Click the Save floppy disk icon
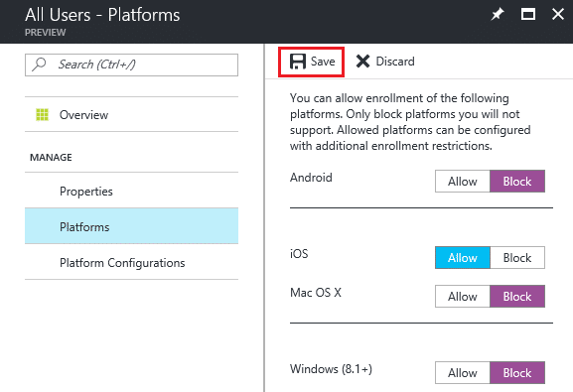Image resolution: width=573 pixels, height=392 pixels. pos(298,62)
